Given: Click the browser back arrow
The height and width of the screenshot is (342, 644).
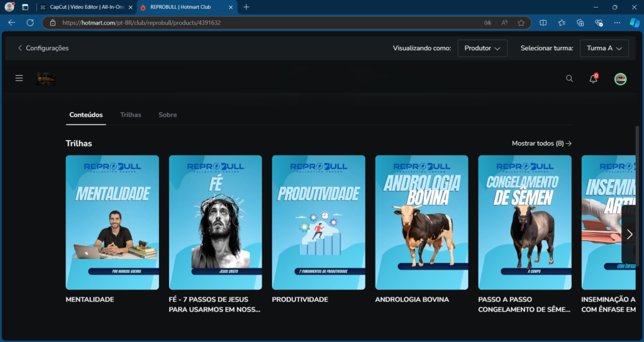Looking at the screenshot, I should (x=11, y=23).
